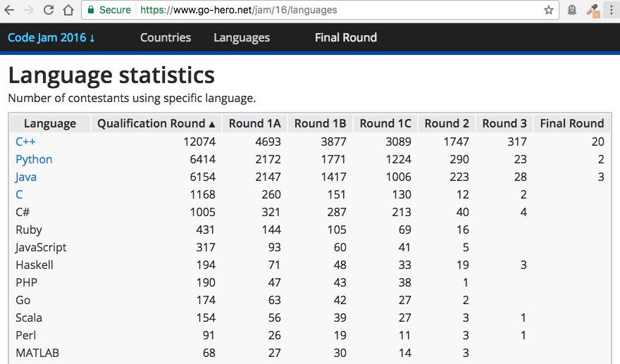The width and height of the screenshot is (620, 364).
Task: Sort by Final Round column header
Action: click(x=572, y=123)
